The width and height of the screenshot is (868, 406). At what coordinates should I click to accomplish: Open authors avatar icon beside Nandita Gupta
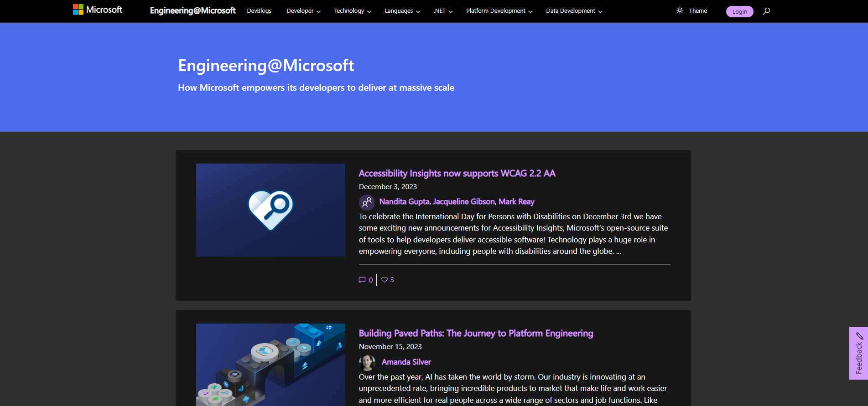click(x=367, y=202)
